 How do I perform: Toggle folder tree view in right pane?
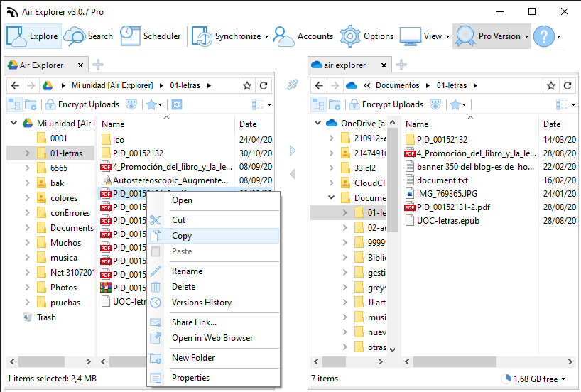pyautogui.click(x=319, y=105)
